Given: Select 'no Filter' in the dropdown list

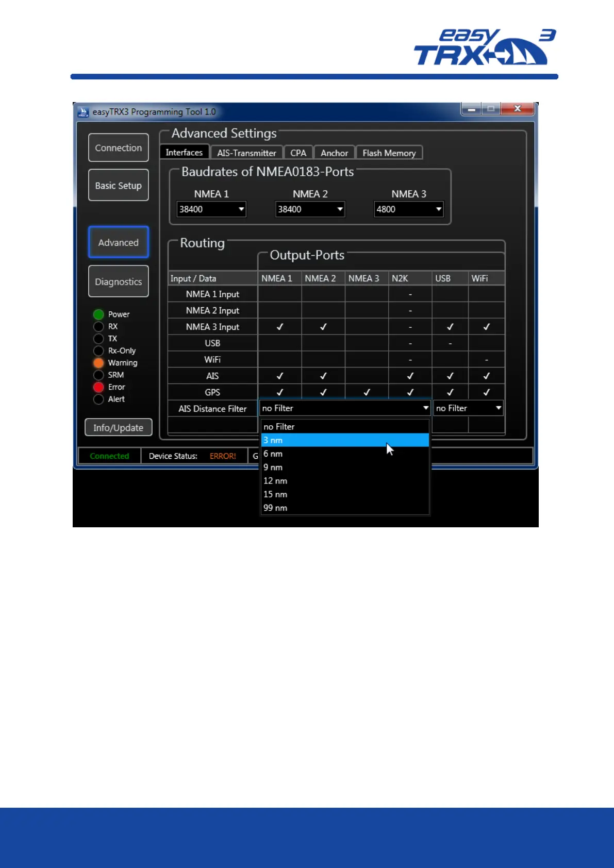Looking at the screenshot, I should [345, 427].
